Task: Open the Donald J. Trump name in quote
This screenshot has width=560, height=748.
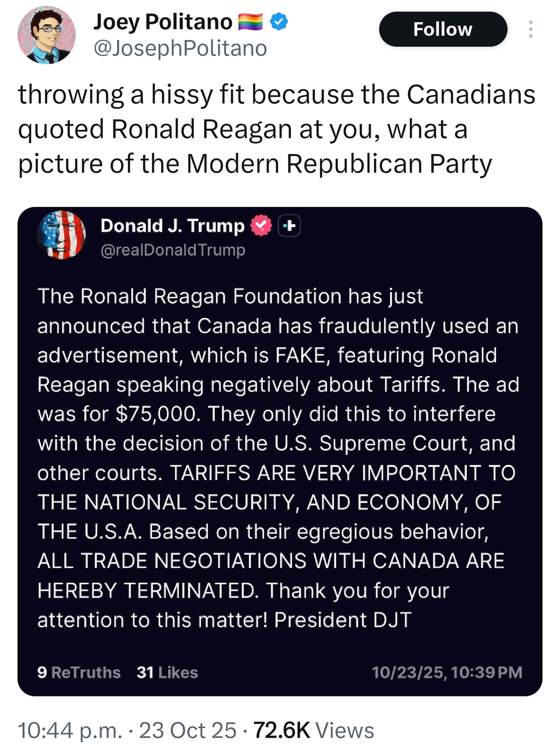Action: [172, 226]
